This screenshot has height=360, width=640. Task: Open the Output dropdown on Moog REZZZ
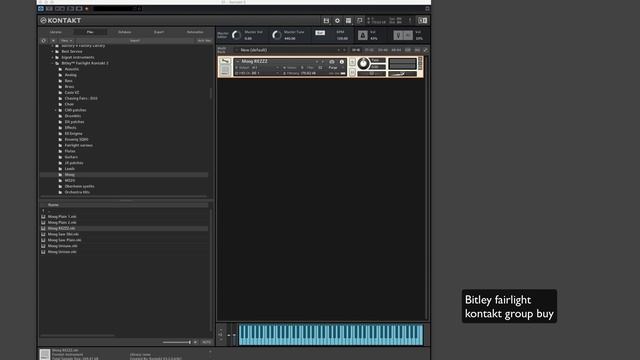258,67
